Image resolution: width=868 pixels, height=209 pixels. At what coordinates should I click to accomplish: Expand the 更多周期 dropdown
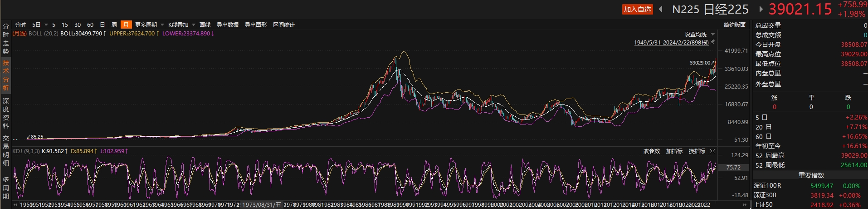[149, 25]
